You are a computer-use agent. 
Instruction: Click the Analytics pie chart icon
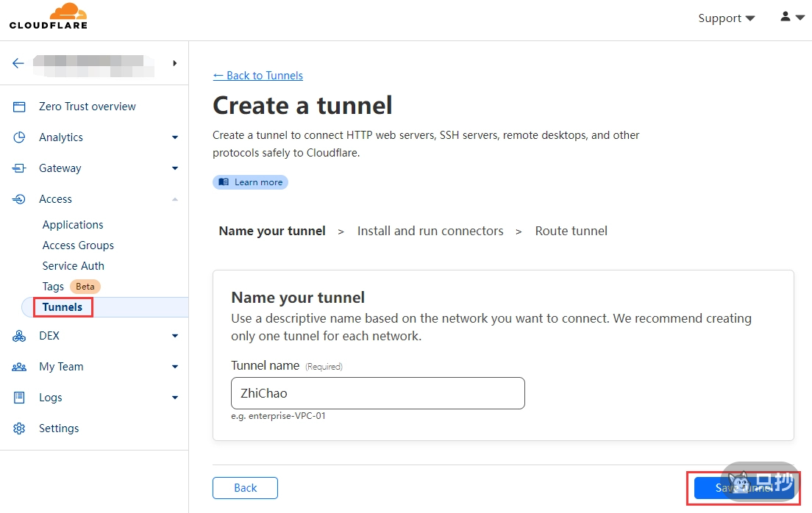coord(19,137)
